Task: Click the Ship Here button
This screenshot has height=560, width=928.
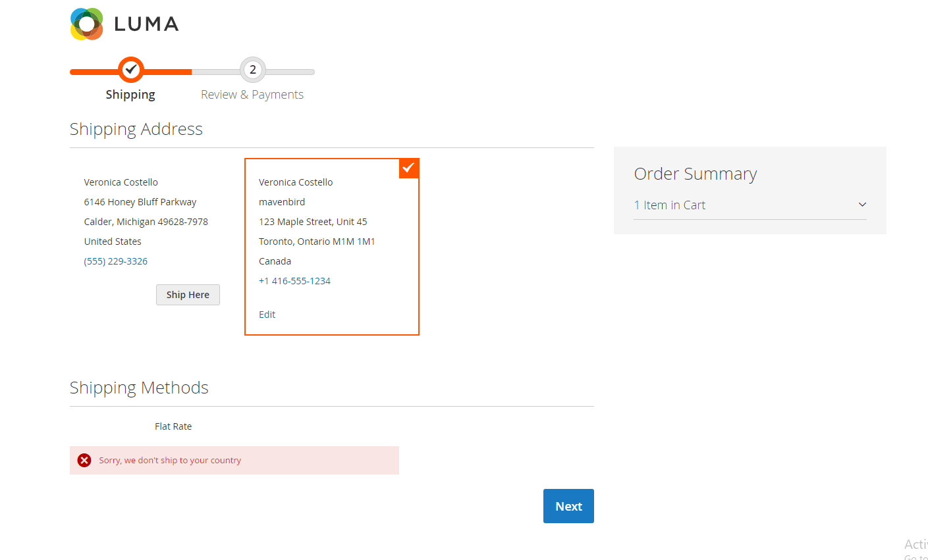Action: point(188,295)
